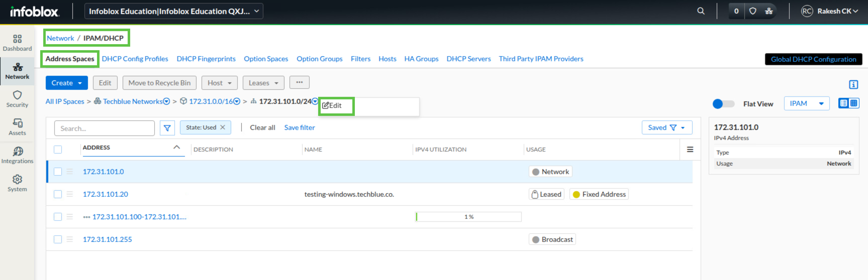Click Move to Recycle Bin
Screen dimensions: 868x280
159,83
